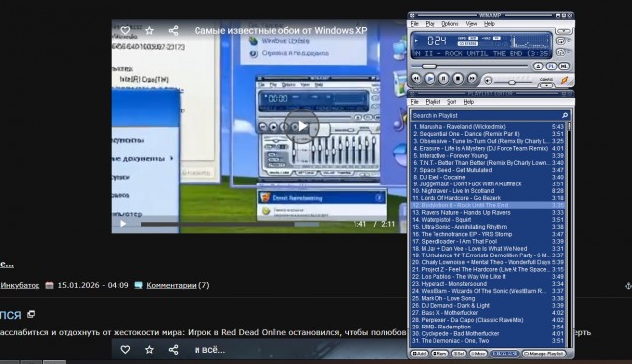Open the Комментарии link
The height and width of the screenshot is (364, 632).
click(x=171, y=285)
